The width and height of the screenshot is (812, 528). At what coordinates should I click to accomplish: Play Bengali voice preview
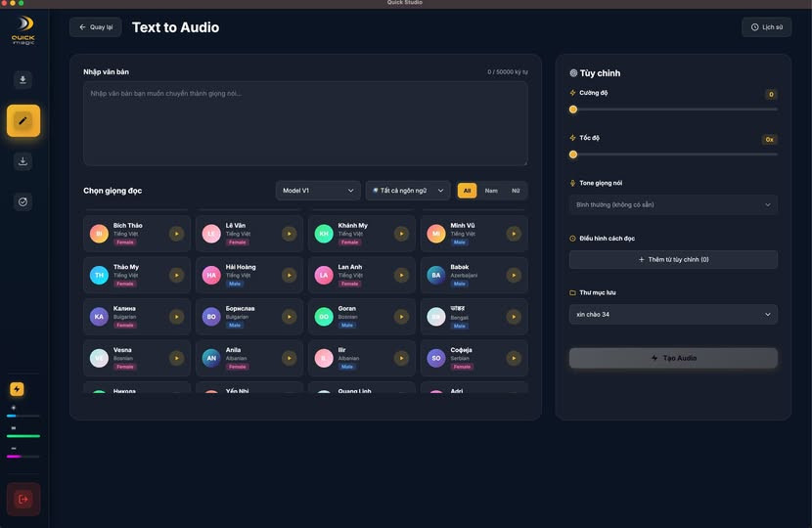(514, 317)
